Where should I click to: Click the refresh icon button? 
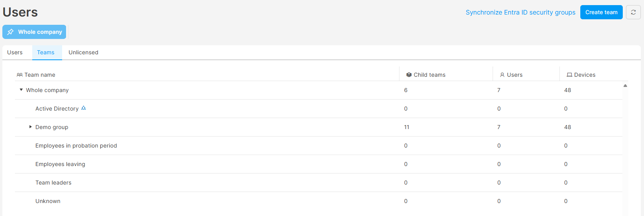[x=633, y=12]
